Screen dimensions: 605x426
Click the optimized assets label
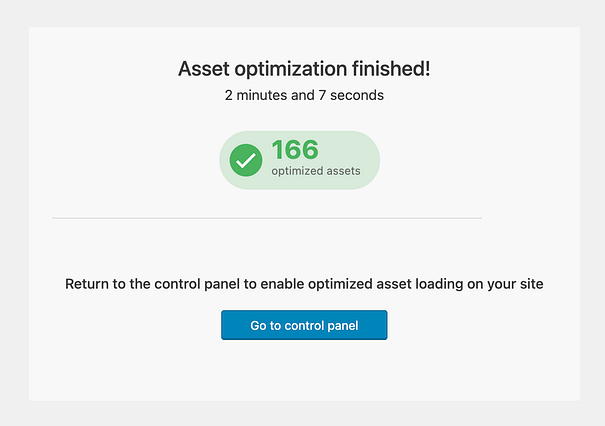tap(316, 171)
